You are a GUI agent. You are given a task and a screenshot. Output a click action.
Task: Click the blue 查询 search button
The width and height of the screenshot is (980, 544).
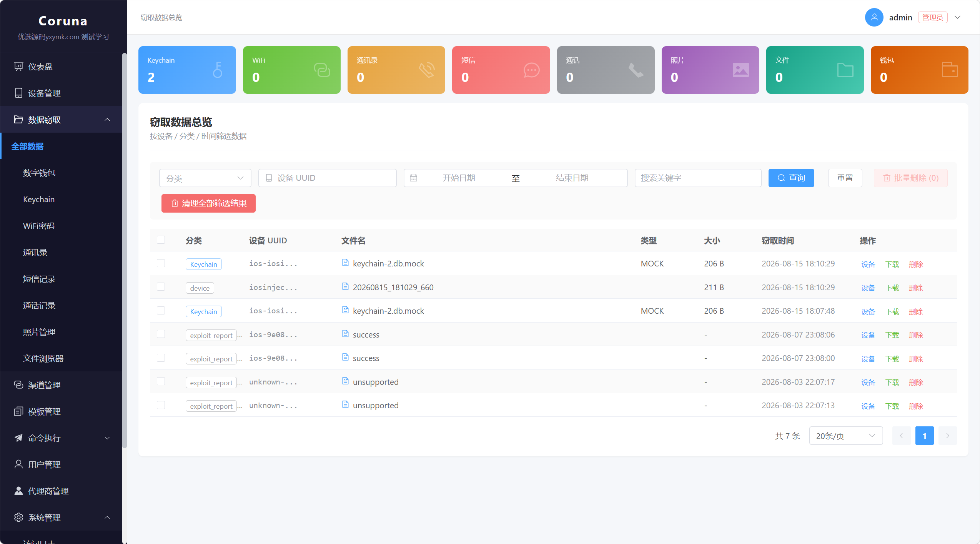[791, 178]
